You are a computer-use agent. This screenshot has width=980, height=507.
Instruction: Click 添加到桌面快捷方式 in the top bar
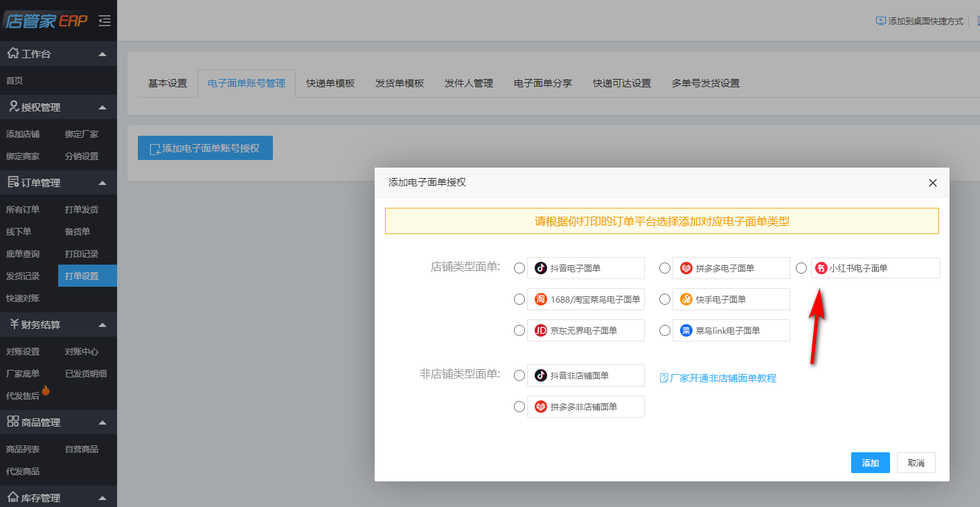pyautogui.click(x=920, y=21)
